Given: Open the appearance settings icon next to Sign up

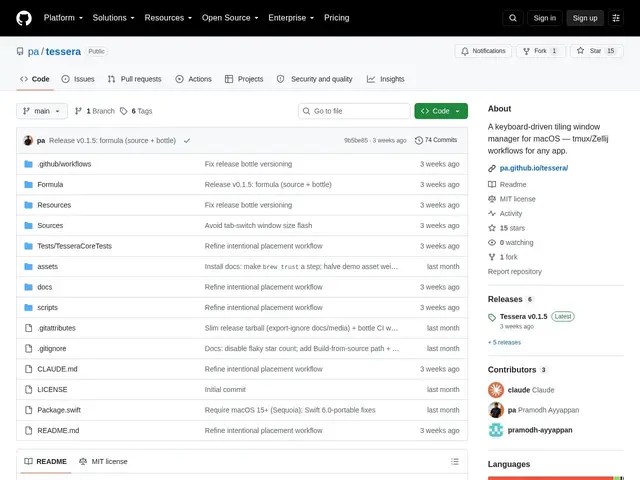Looking at the screenshot, I should coord(616,18).
